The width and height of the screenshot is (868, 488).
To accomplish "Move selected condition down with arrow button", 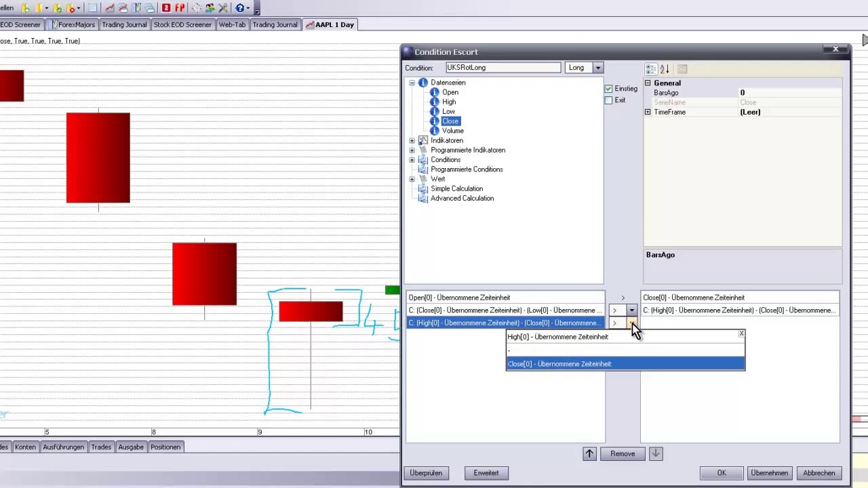I will point(656,454).
